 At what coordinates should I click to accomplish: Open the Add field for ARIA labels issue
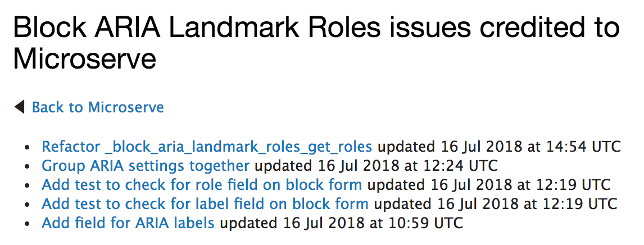pyautogui.click(x=128, y=223)
